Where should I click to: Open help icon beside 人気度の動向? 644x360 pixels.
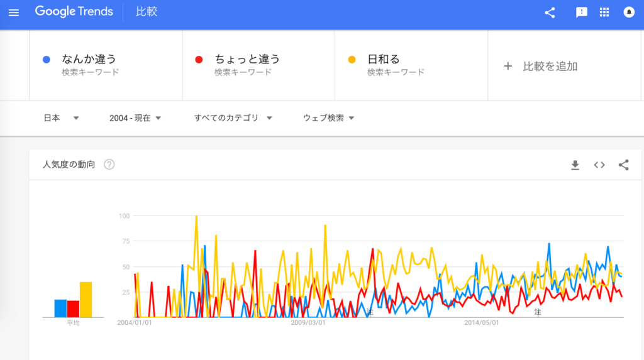(109, 165)
